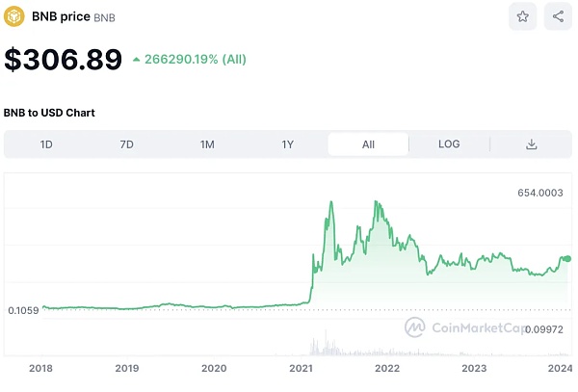Screen dimensions: 578x392
Task: Click the green endpoint dot on the price line
Action: [567, 258]
